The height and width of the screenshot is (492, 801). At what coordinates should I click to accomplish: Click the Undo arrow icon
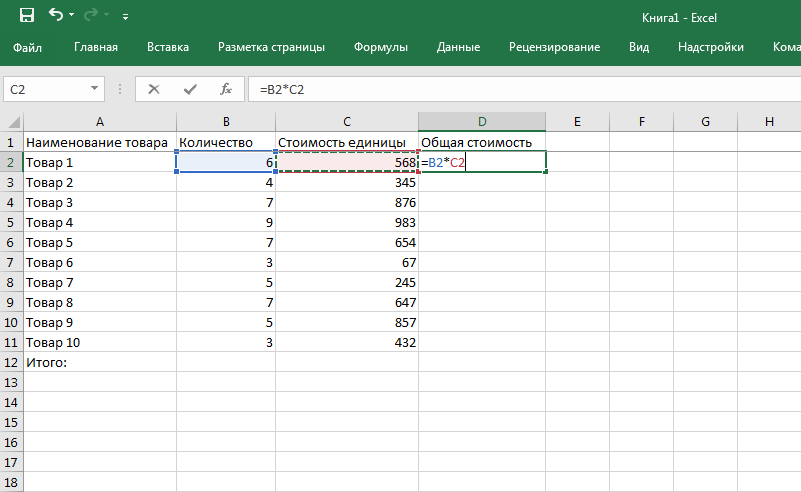(x=56, y=16)
